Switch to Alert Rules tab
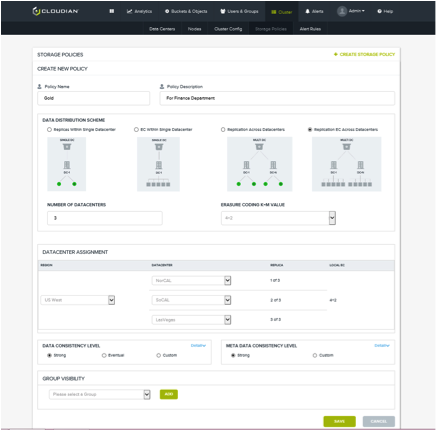Screen dimensions: 437x431 tap(310, 29)
